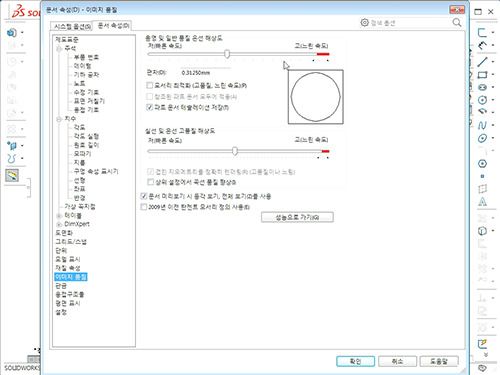Image resolution: width=500 pixels, height=375 pixels.
Task: Select the Point sketch tool
Action: [x=482, y=176]
